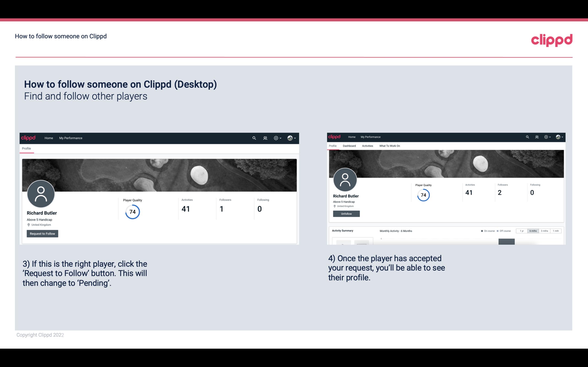Select the 'Activities' tab on right panel
The width and height of the screenshot is (588, 367).
(367, 146)
